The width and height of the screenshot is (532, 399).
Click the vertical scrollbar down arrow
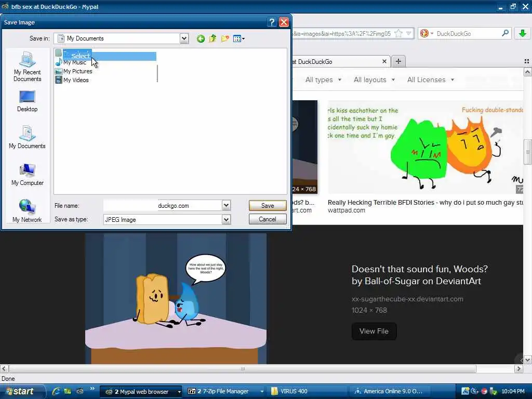tap(527, 360)
